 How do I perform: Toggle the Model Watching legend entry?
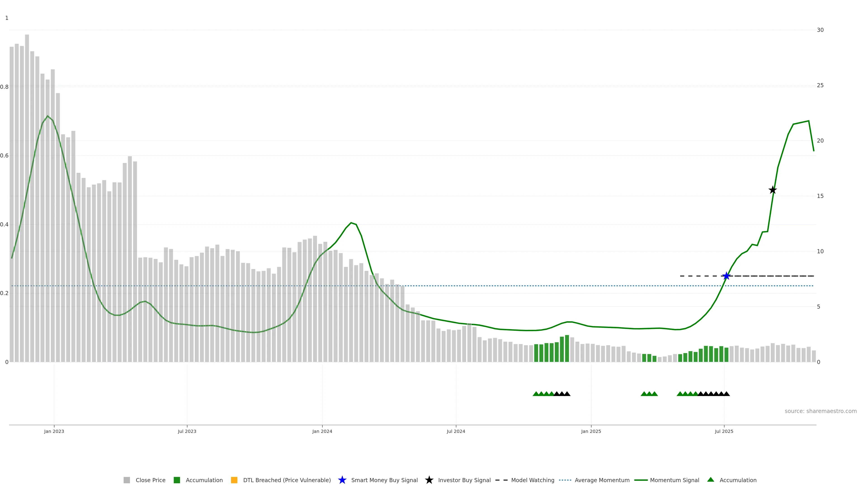tap(532, 480)
